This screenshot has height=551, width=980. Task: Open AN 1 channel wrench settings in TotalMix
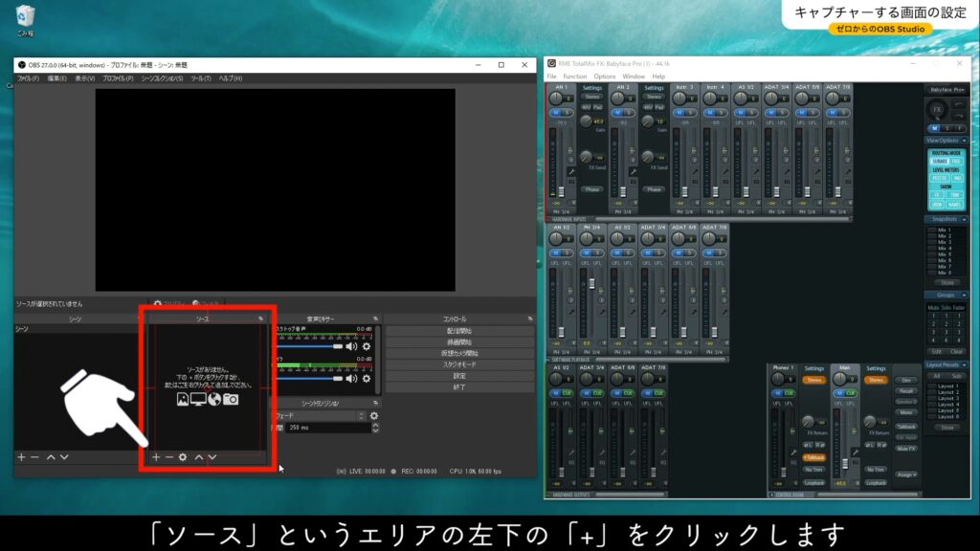click(571, 172)
